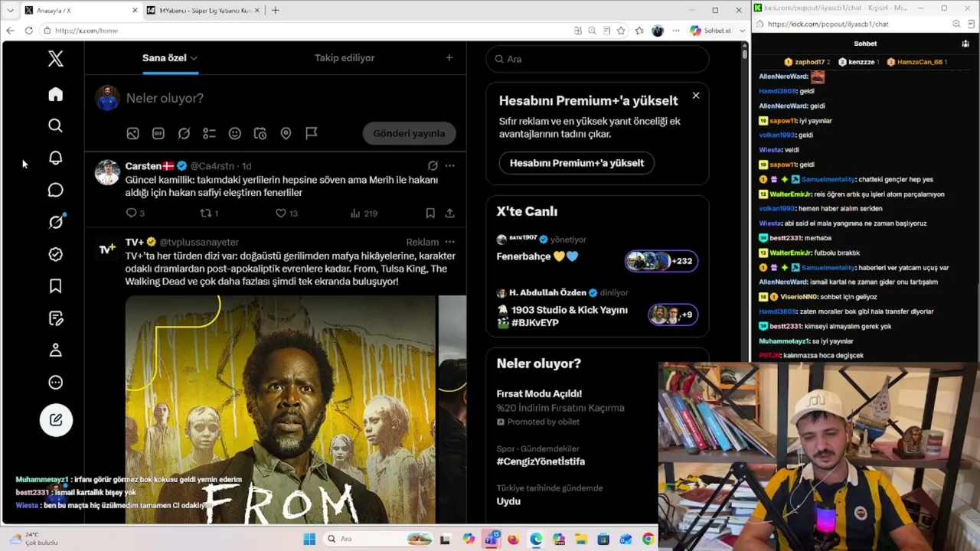Add a new feed tab with plus
980x551 pixels.
[x=449, y=58]
